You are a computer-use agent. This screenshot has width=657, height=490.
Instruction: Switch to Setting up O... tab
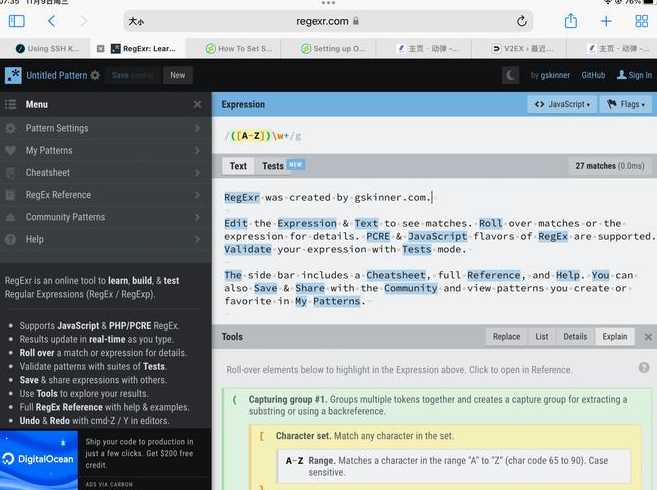click(333, 49)
